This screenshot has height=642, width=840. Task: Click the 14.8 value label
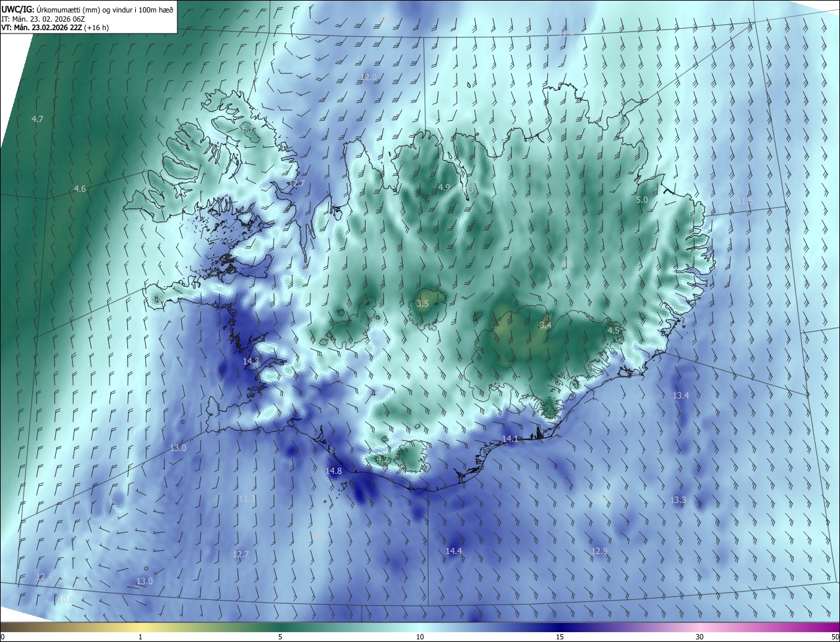pos(334,471)
